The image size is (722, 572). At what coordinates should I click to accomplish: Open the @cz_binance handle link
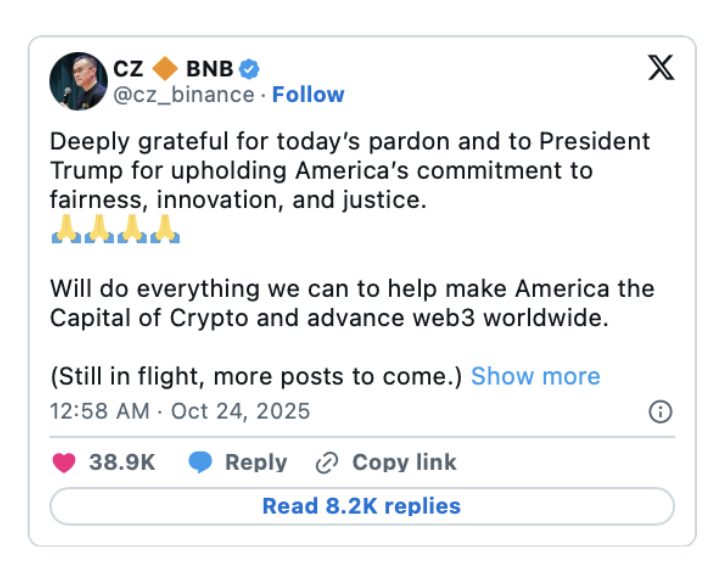pyautogui.click(x=185, y=95)
